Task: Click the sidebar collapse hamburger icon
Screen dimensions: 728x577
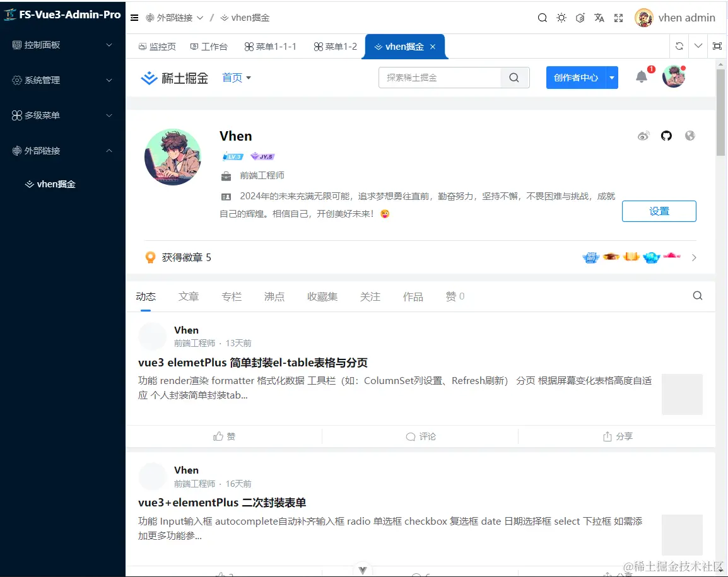Action: pos(134,18)
